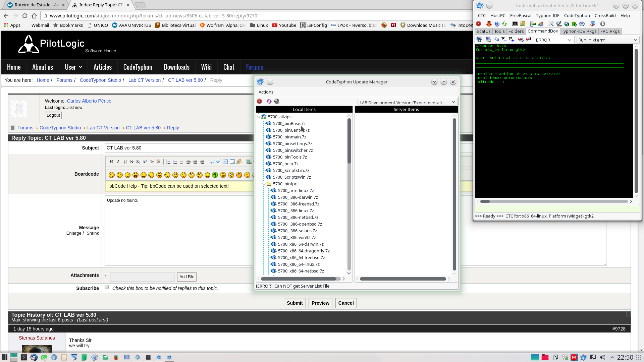Switch to the Typhon-IDE Pkgs tab
The width and height of the screenshot is (644, 362).
579,31
